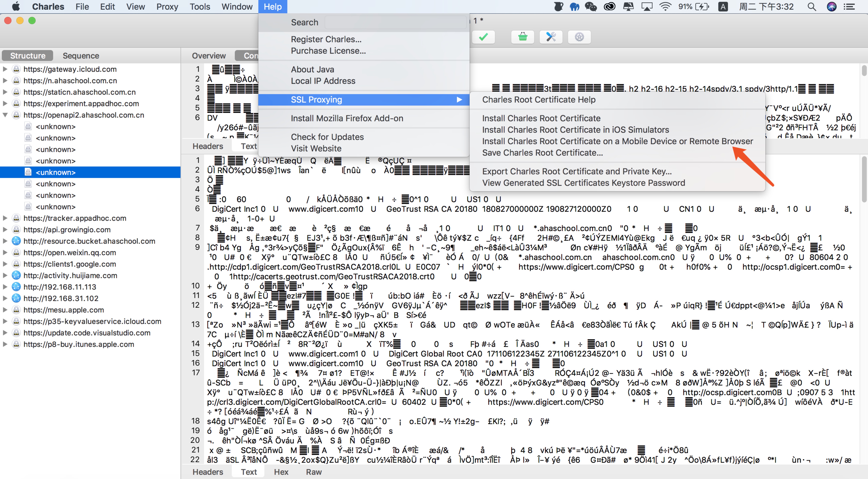The width and height of the screenshot is (868, 479).
Task: Click lock icon of https://gateway.icloud.com
Action: [x=16, y=69]
